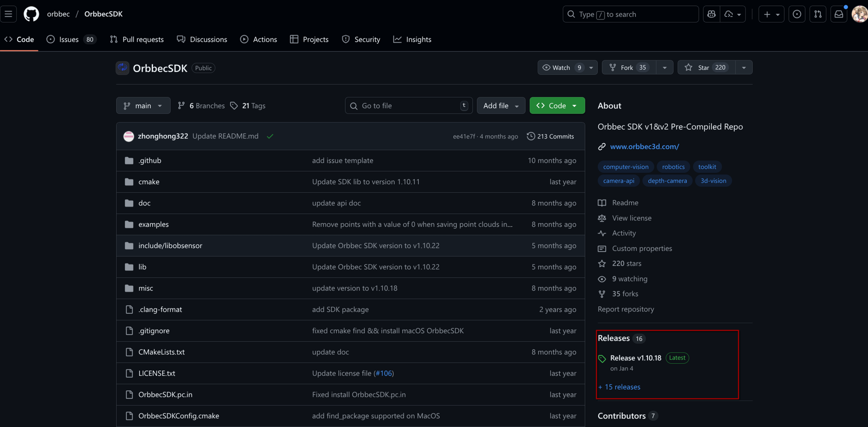The height and width of the screenshot is (427, 868).
Task: Open the Projects tab
Action: [309, 39]
